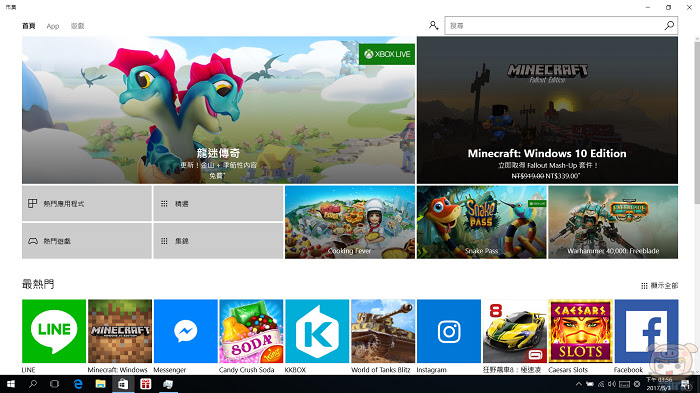Open the 熱門應用程式 category

pyautogui.click(x=87, y=203)
